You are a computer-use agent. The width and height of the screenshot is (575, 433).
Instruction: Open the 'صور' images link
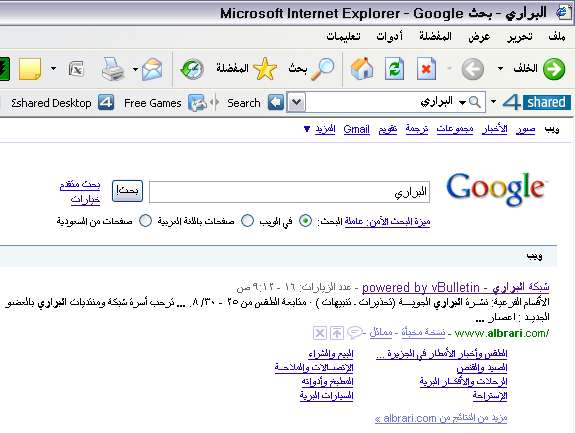point(525,129)
